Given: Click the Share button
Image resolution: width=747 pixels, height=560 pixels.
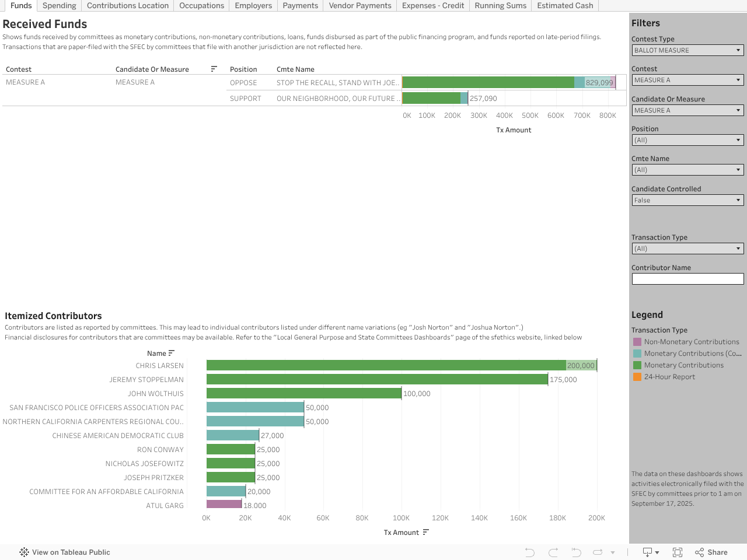Looking at the screenshot, I should tap(711, 552).
